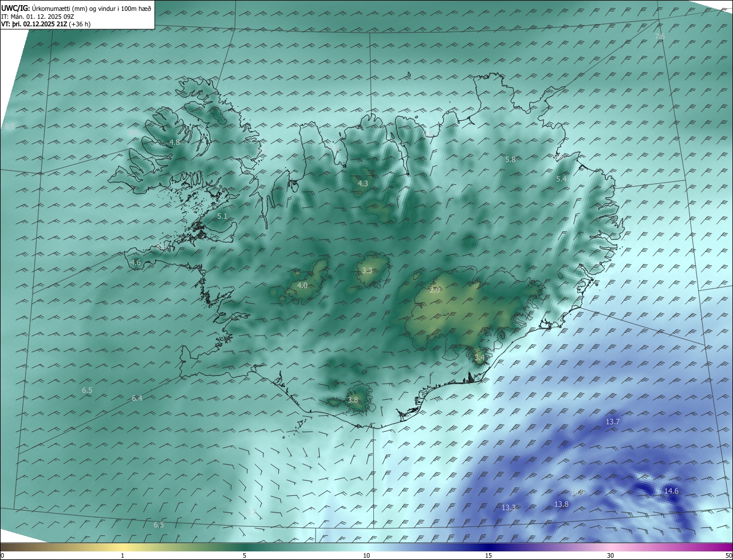Click the colorbar tick labeled 5
Viewport: 733px width, 560px height.
click(x=245, y=555)
